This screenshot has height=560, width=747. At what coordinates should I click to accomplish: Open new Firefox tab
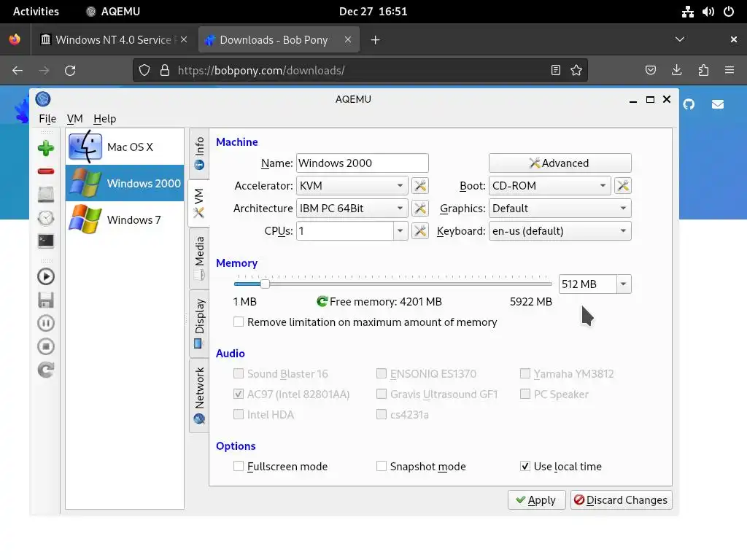[x=376, y=39]
